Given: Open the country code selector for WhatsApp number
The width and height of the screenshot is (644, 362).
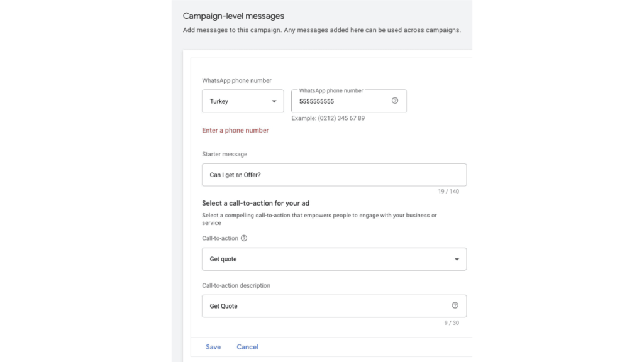Looking at the screenshot, I should pos(242,101).
